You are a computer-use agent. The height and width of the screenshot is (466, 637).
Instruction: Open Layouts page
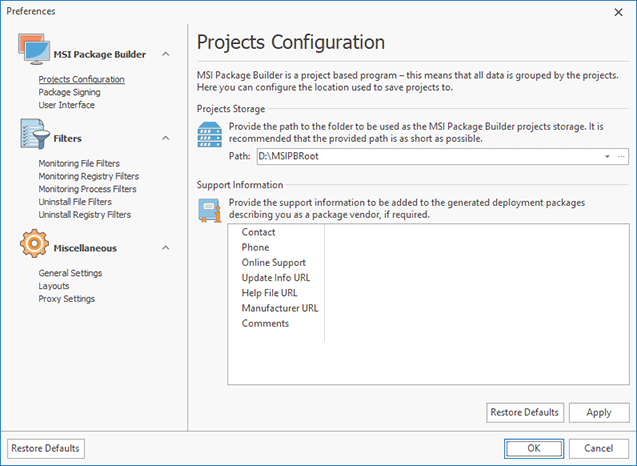pyautogui.click(x=54, y=286)
